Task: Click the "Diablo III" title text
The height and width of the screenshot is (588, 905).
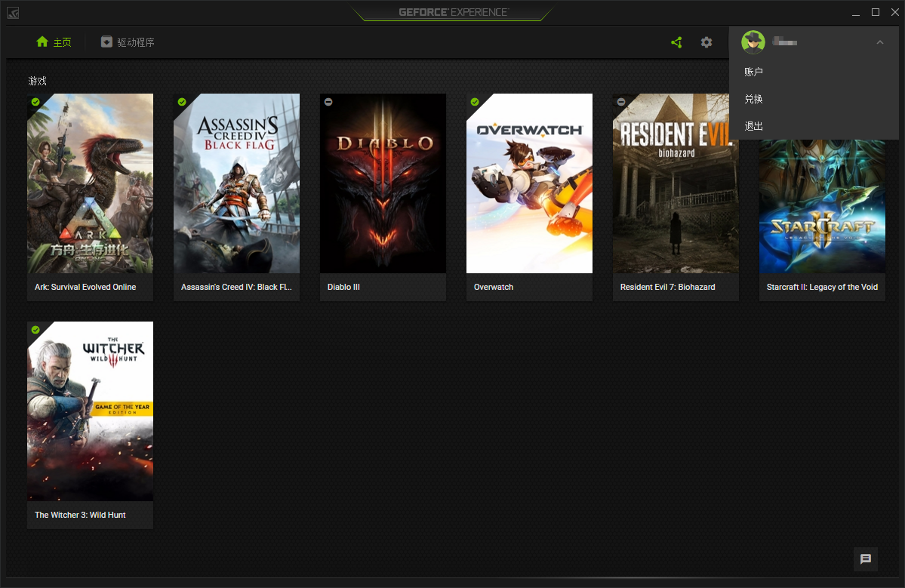Action: click(x=343, y=287)
